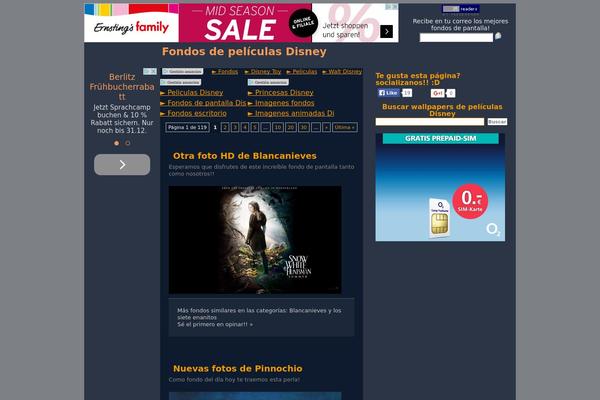The width and height of the screenshot is (600, 400).
Task: Click the Google +1 button
Action: tap(437, 93)
